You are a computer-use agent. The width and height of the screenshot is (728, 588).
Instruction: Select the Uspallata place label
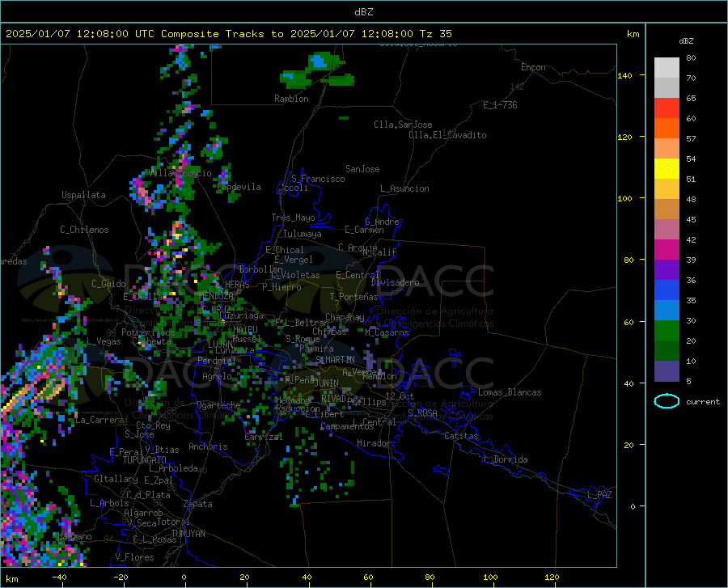83,196
